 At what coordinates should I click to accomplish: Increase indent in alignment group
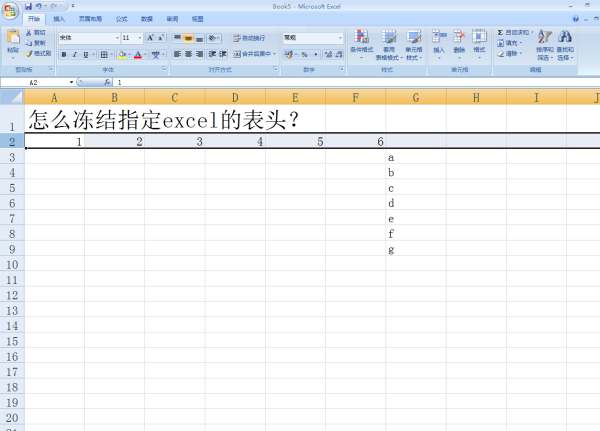point(223,54)
